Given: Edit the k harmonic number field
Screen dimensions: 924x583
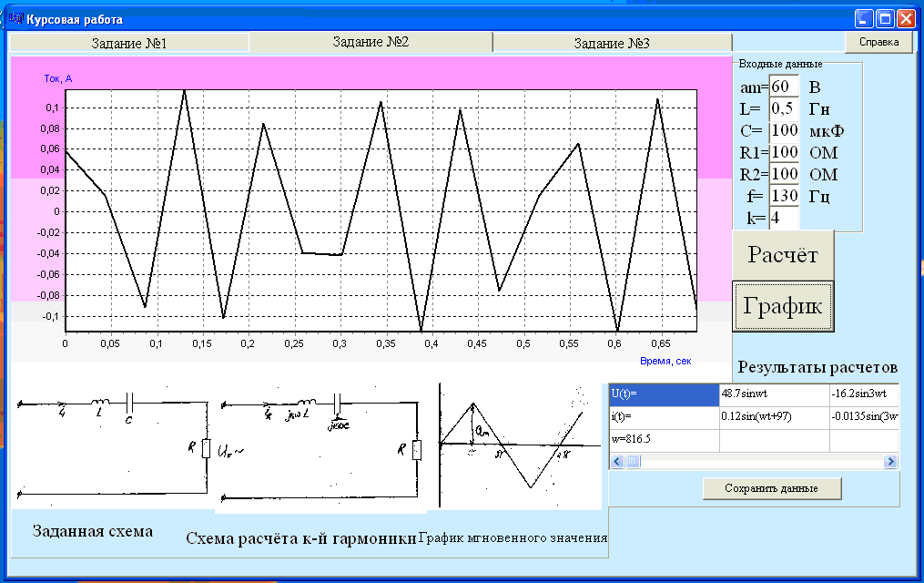Looking at the screenshot, I should coord(785,218).
